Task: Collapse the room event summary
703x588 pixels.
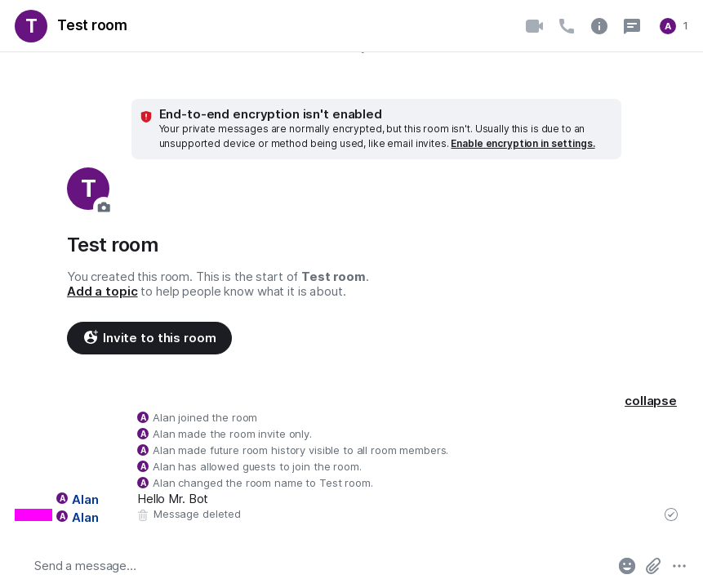Action: coord(650,401)
